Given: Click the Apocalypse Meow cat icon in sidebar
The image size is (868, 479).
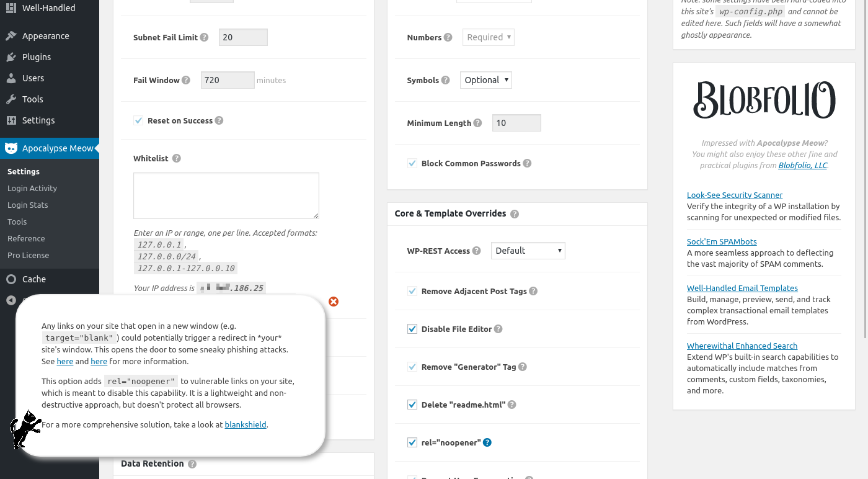Looking at the screenshot, I should (11, 148).
